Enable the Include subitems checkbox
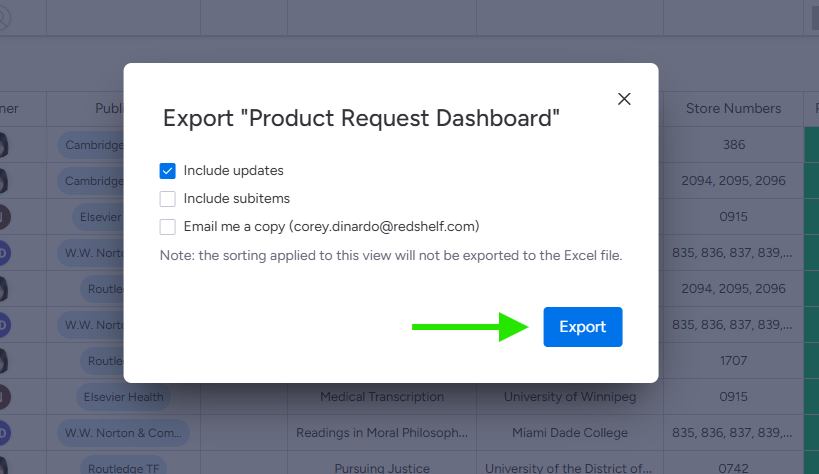The height and width of the screenshot is (474, 819). [x=168, y=199]
